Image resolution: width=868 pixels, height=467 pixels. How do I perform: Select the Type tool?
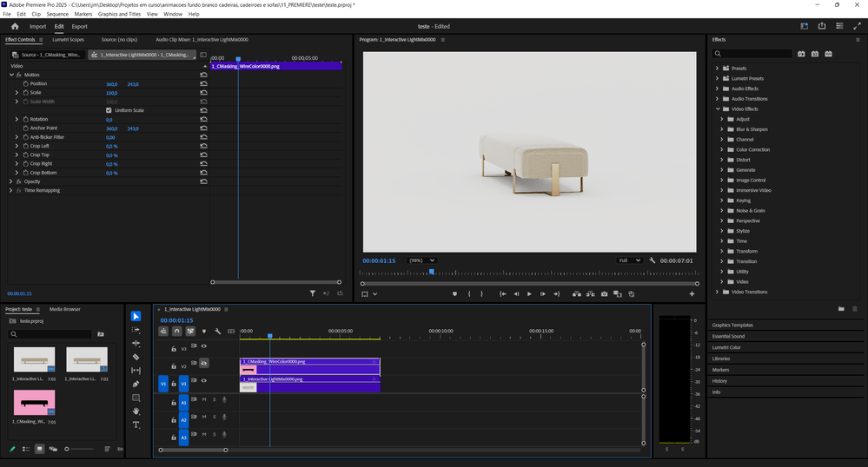tap(136, 424)
